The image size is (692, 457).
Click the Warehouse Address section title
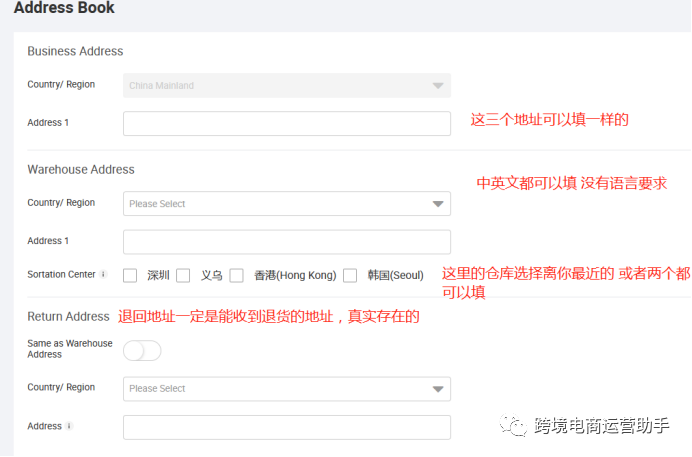tap(81, 170)
